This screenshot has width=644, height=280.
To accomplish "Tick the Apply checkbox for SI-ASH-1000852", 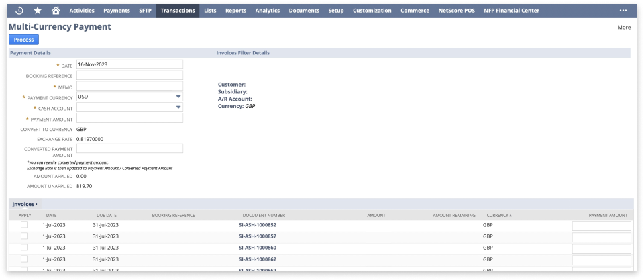I will [24, 225].
